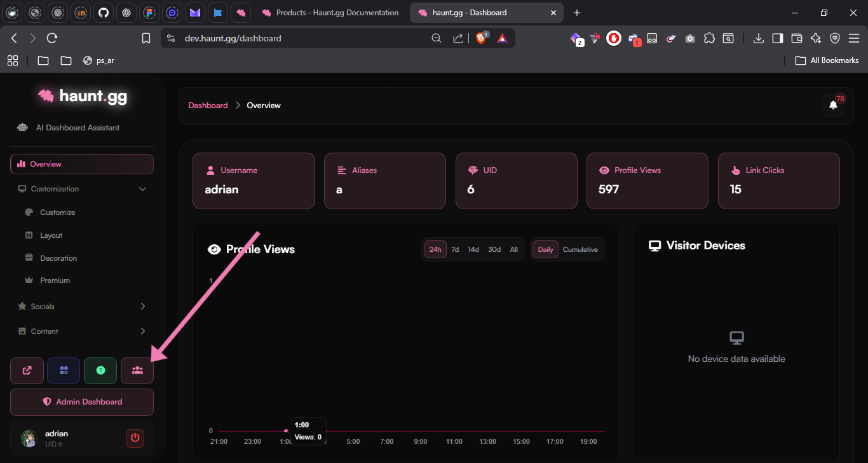
Task: Open the Customize page
Action: 58,212
